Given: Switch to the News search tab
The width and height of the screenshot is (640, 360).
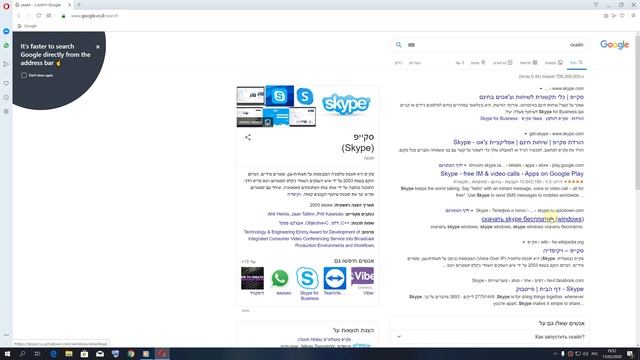Looking at the screenshot, I should click(x=528, y=63).
